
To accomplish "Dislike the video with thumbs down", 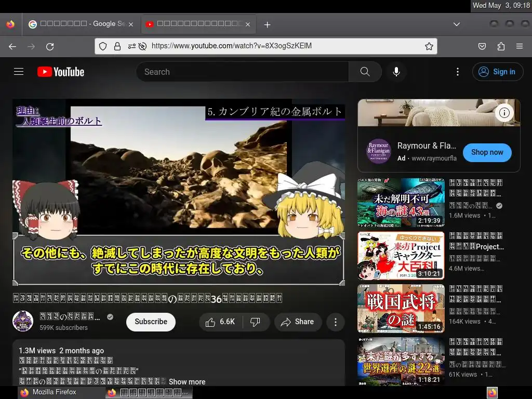I will [256, 322].
